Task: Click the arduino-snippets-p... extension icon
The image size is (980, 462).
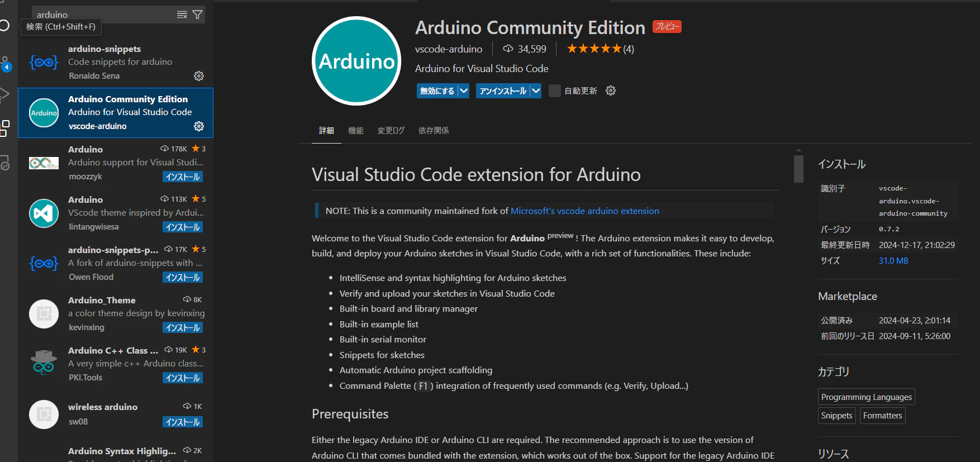Action: pyautogui.click(x=44, y=263)
